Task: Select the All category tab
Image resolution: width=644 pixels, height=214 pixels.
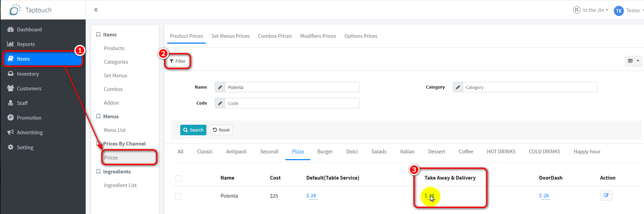Action: tap(181, 152)
